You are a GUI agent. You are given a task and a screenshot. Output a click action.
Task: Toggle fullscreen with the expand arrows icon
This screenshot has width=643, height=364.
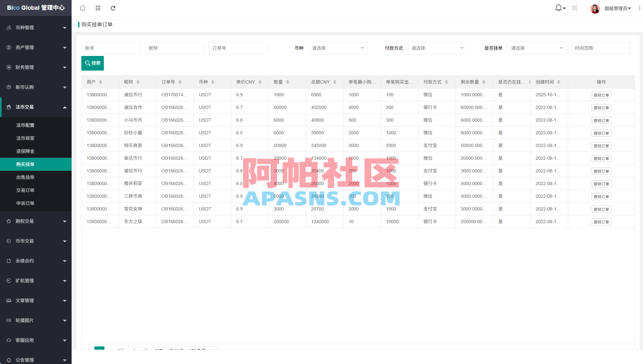click(x=574, y=8)
